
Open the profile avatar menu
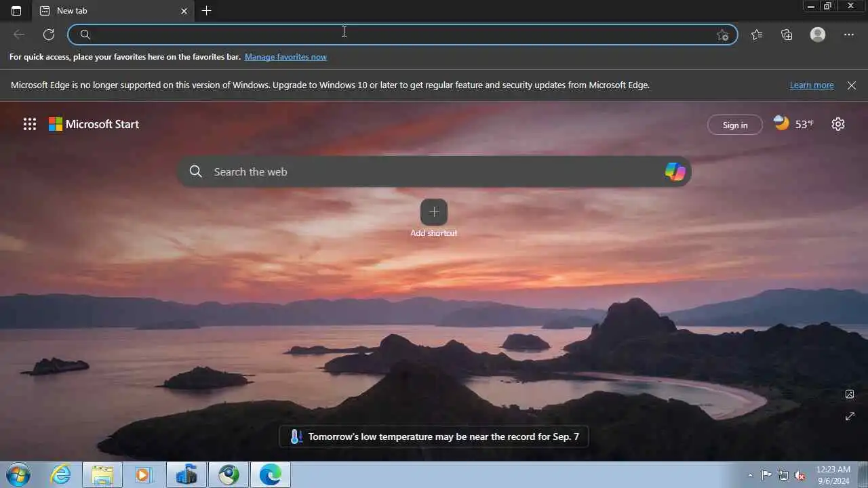(818, 35)
